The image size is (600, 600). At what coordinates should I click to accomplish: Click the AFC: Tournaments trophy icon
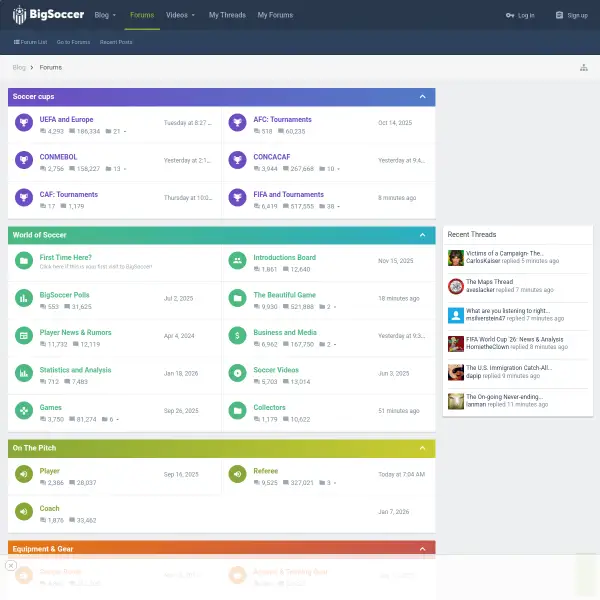point(237,122)
